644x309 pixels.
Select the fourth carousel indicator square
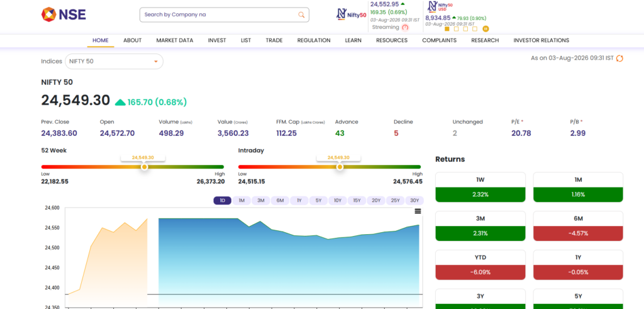point(475,29)
